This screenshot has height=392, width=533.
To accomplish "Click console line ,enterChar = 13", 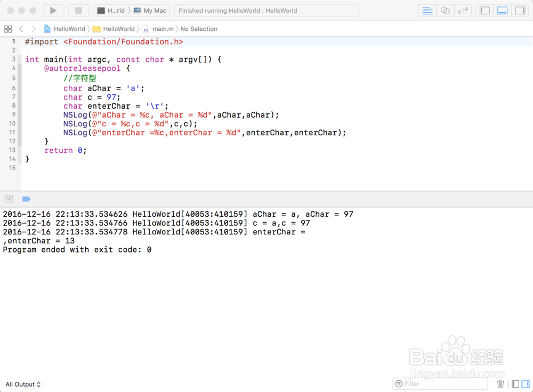I will 39,241.
